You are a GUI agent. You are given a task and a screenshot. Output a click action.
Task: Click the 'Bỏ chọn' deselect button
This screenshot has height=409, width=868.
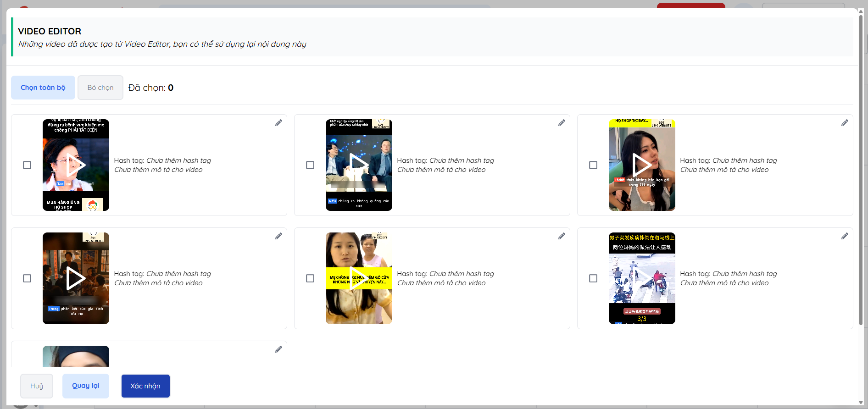point(100,88)
